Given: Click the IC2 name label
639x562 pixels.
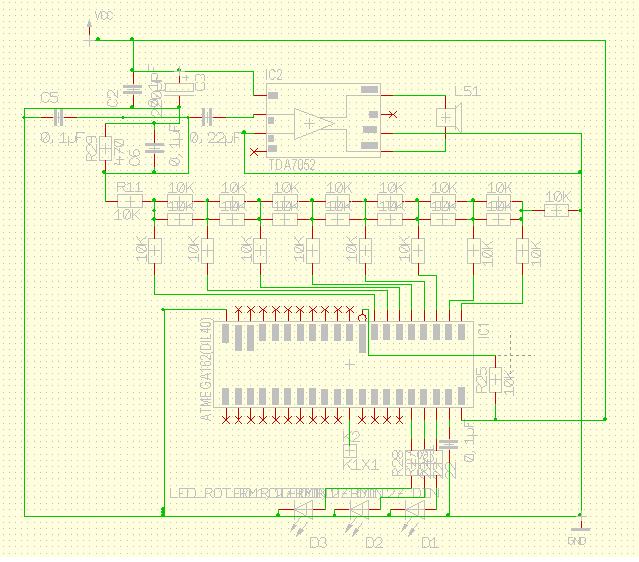Looking at the screenshot, I should pos(274,75).
